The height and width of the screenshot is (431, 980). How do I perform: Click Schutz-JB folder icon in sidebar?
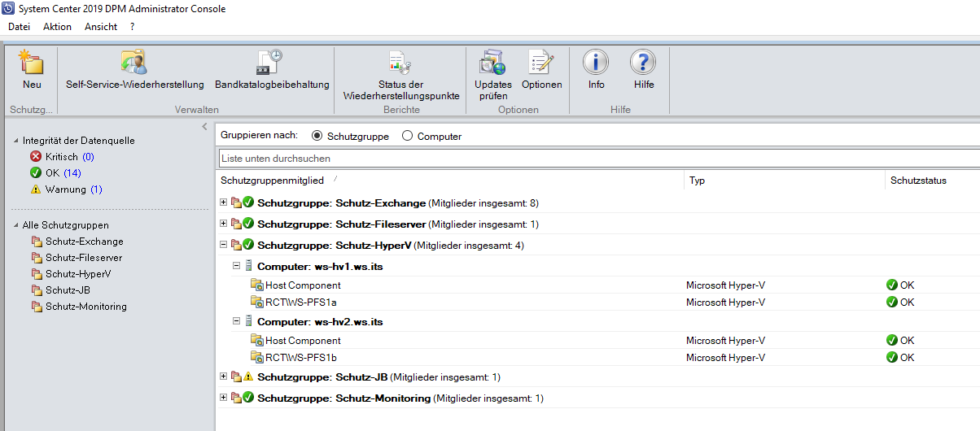37,290
